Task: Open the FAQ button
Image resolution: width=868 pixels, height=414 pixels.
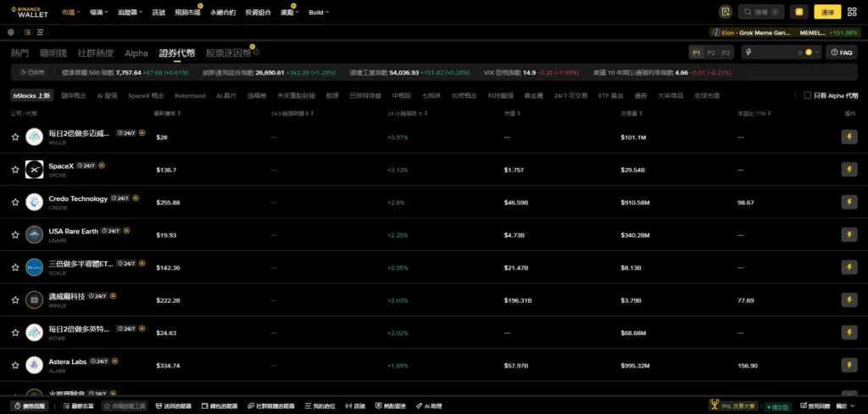Action: pos(842,53)
